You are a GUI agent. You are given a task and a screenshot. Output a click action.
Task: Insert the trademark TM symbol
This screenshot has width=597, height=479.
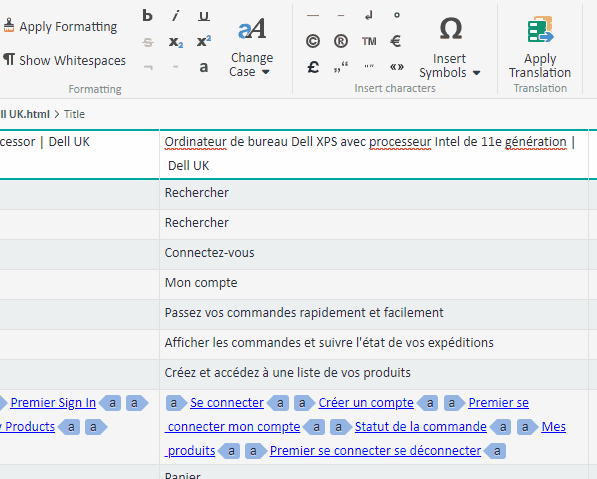(369, 41)
